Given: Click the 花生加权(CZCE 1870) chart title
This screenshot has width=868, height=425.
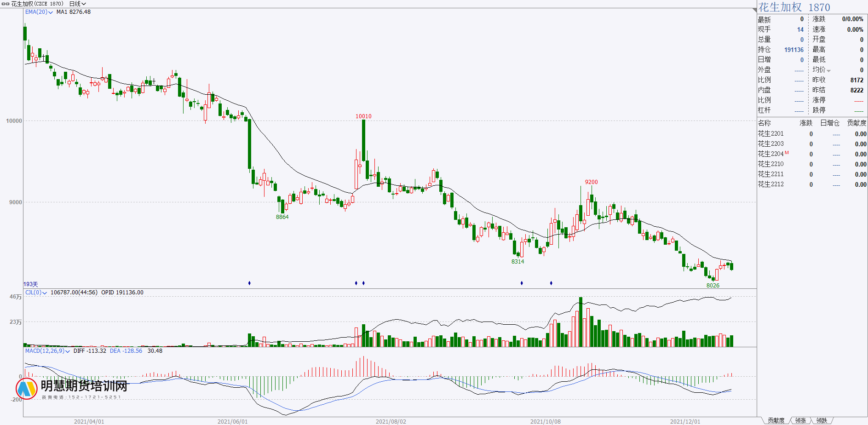Looking at the screenshot, I should (37, 4).
